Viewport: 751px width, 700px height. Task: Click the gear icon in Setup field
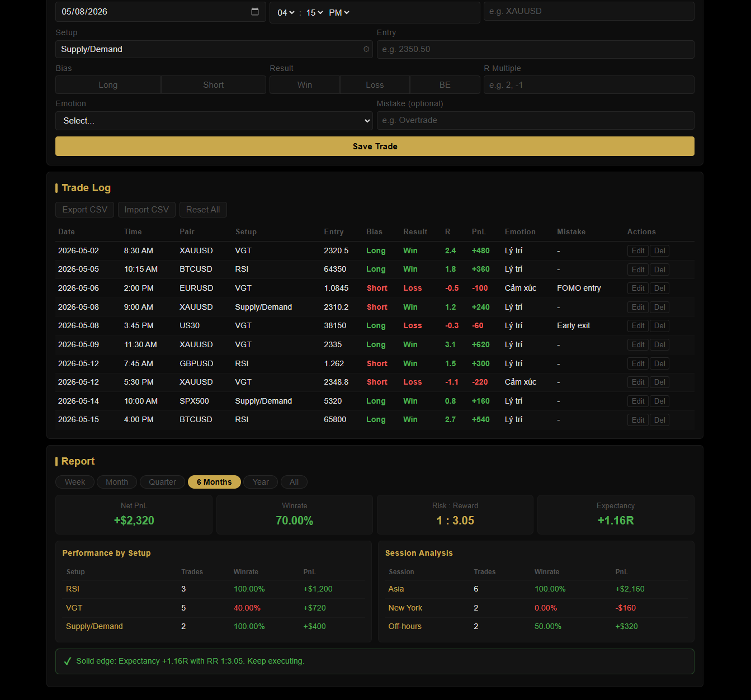point(366,49)
